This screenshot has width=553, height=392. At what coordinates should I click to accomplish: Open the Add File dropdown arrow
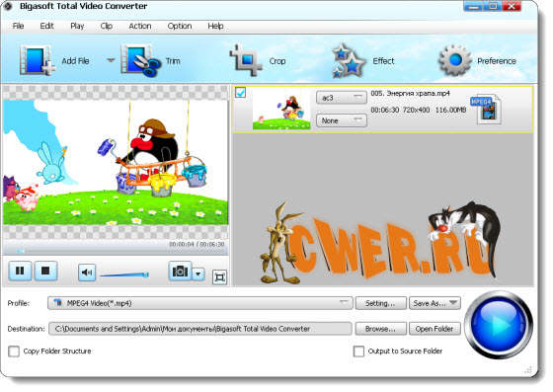pos(111,60)
